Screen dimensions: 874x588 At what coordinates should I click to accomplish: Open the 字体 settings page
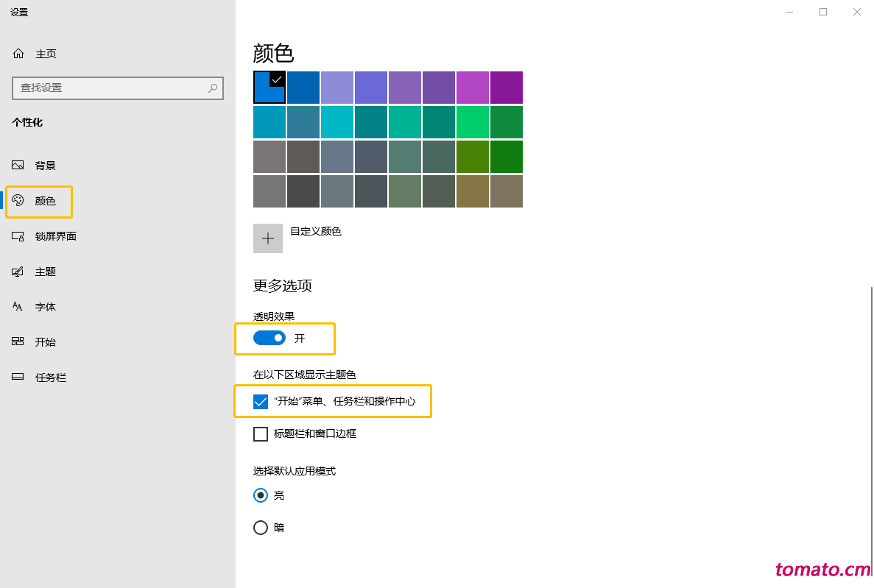(x=45, y=307)
